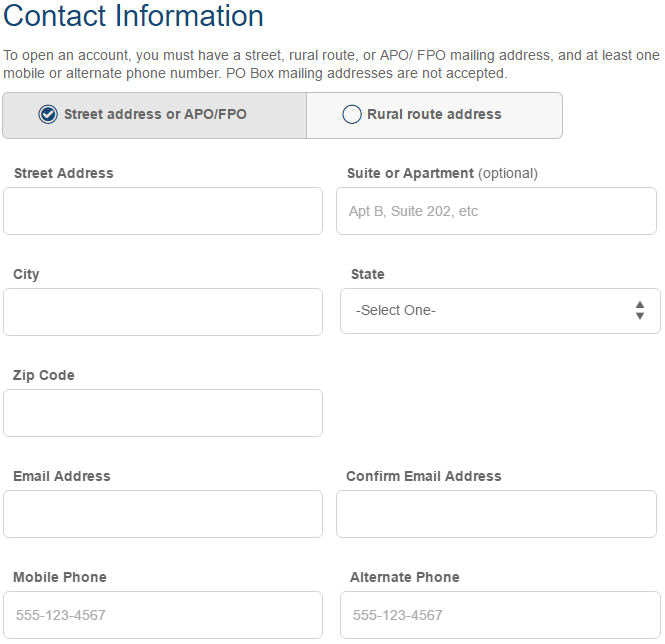The height and width of the screenshot is (644, 665).
Task: Click the Street Address label
Action: pos(64,173)
